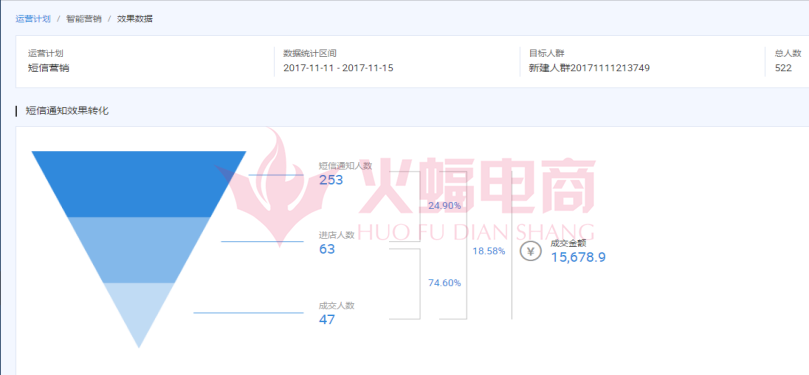Click the 63 store visitors value
This screenshot has width=809, height=375.
(327, 249)
